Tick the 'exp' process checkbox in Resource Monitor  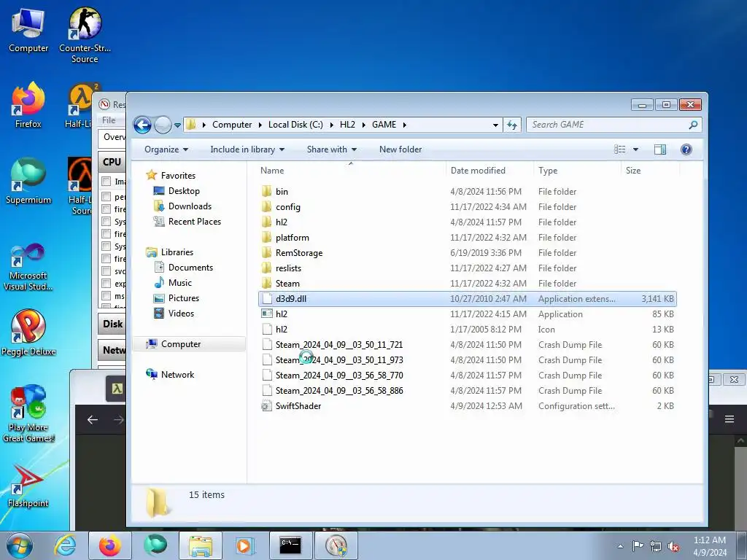[107, 284]
